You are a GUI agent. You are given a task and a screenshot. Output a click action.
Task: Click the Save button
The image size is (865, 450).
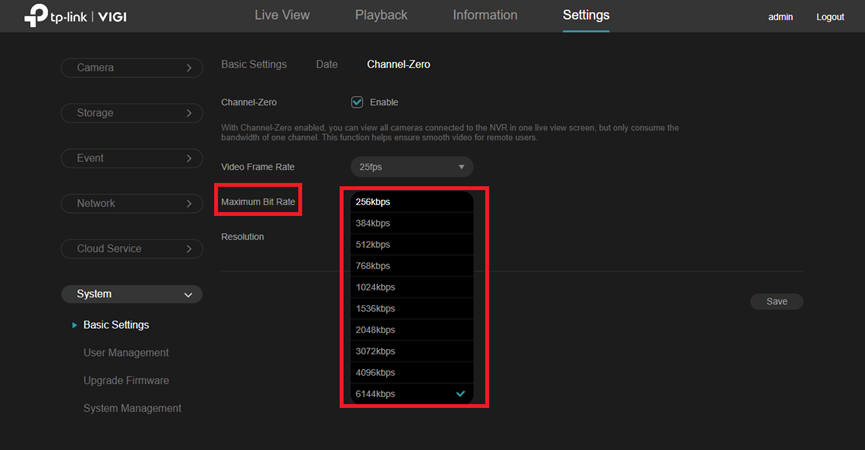[777, 302]
